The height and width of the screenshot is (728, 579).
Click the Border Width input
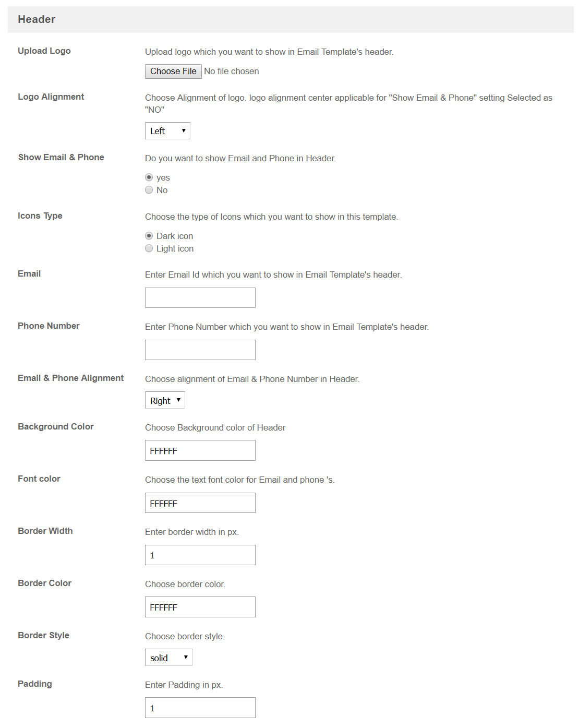pyautogui.click(x=200, y=555)
